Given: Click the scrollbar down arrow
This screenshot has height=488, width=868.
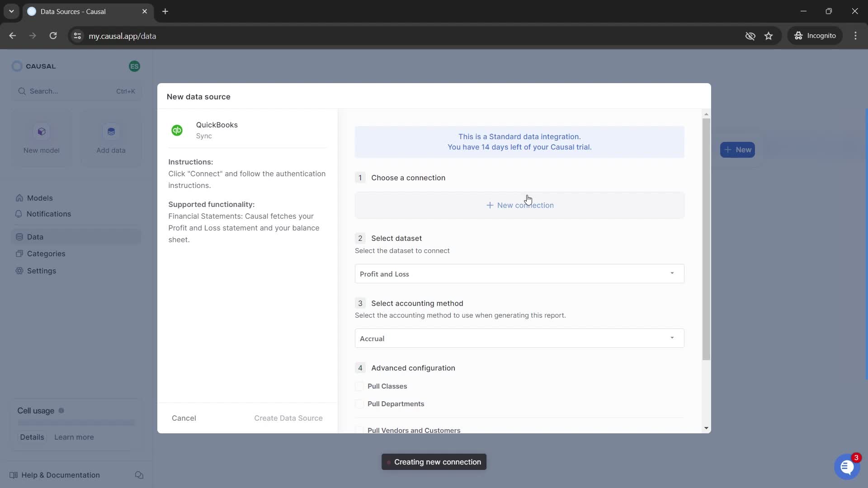Looking at the screenshot, I should [706, 428].
